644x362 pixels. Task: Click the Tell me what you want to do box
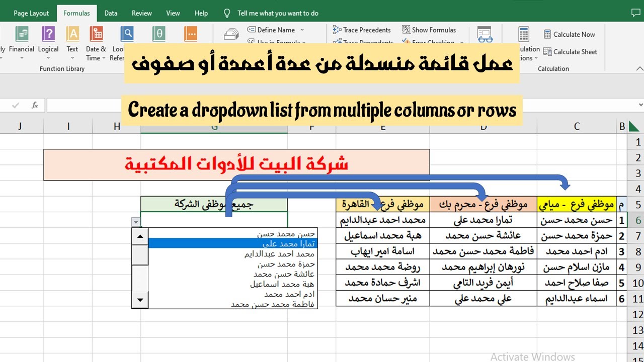click(x=278, y=13)
